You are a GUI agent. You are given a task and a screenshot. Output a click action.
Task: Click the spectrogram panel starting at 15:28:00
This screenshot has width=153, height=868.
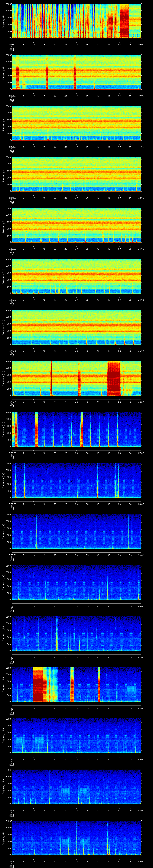coord(77,21)
